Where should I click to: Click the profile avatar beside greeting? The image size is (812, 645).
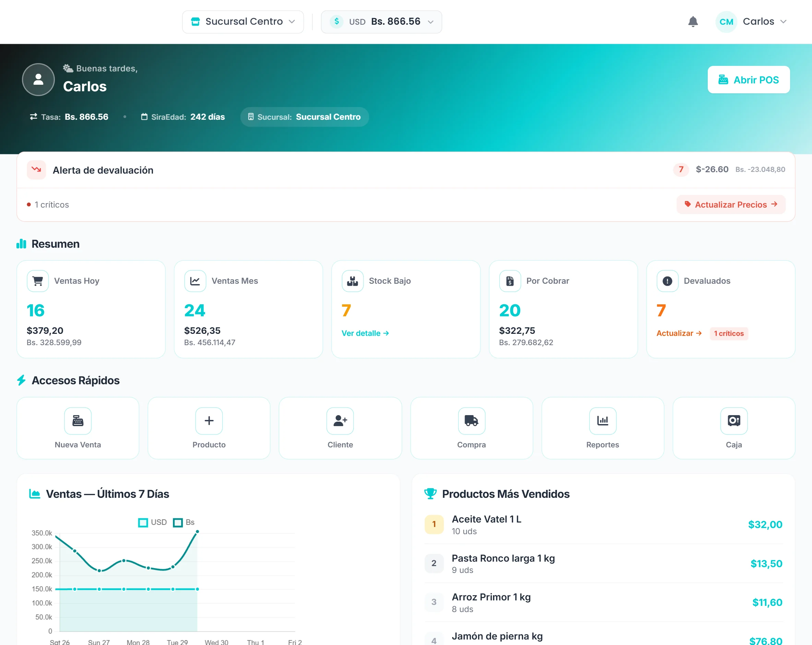pyautogui.click(x=38, y=80)
